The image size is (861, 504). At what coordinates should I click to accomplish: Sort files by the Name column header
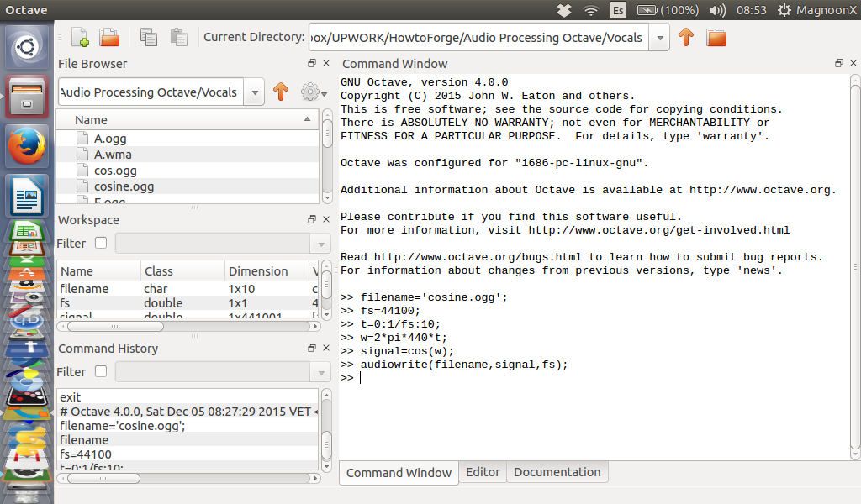188,120
